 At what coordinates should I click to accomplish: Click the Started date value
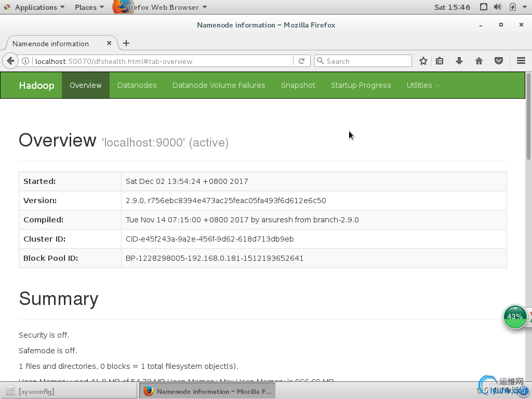(x=187, y=181)
